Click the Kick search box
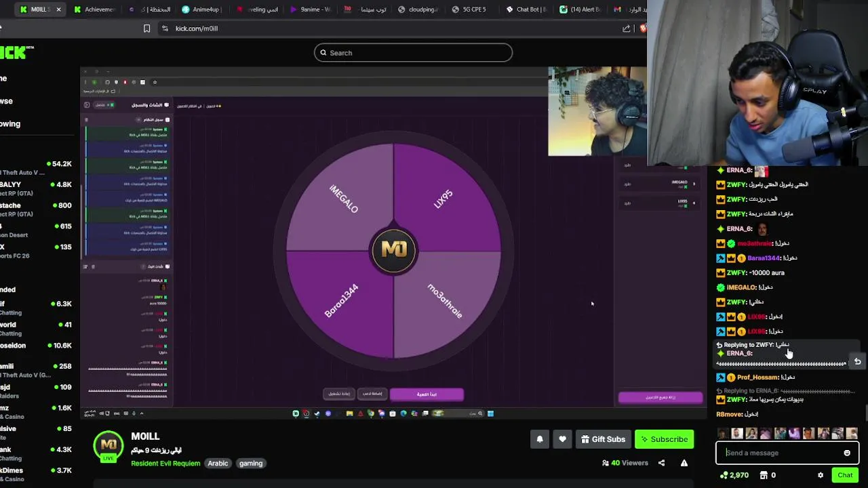The image size is (868, 488). pyautogui.click(x=413, y=53)
